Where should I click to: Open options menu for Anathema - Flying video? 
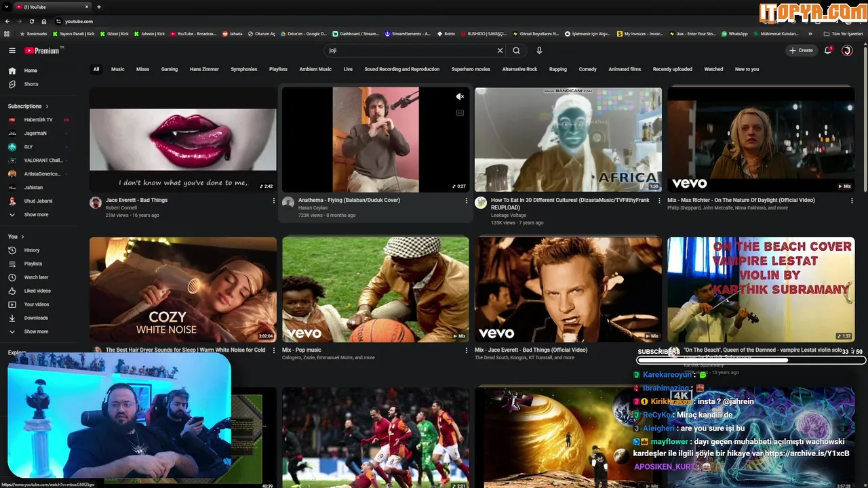click(x=466, y=201)
